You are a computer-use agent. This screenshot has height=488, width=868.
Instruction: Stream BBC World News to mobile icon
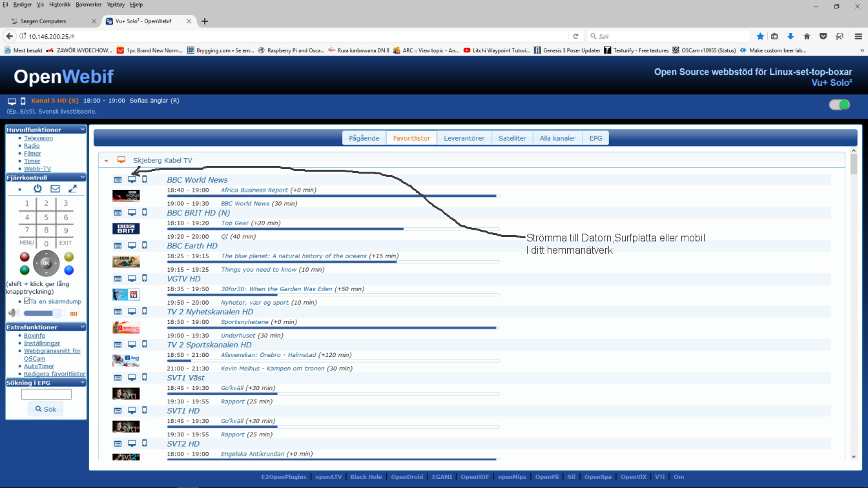coord(145,179)
